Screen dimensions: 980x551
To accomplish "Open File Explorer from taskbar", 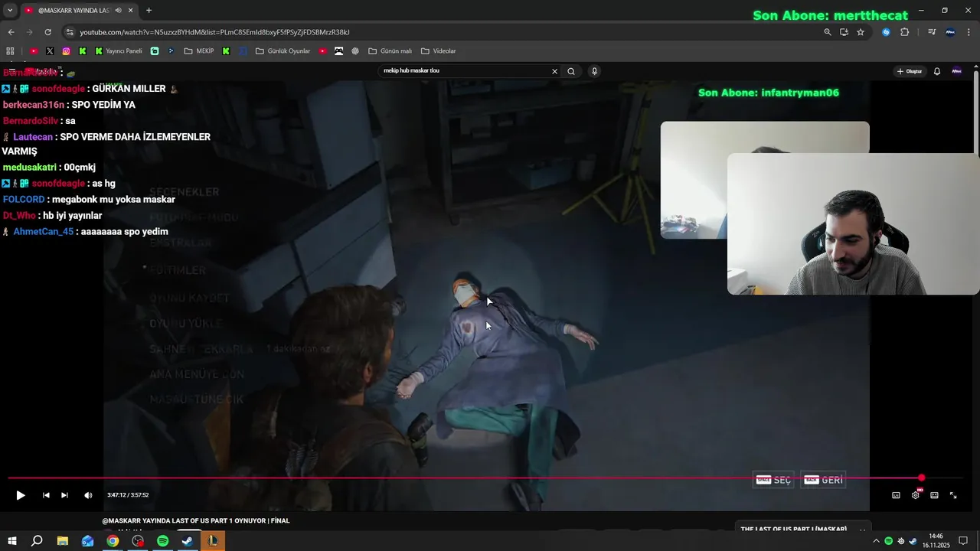I will pyautogui.click(x=63, y=541).
